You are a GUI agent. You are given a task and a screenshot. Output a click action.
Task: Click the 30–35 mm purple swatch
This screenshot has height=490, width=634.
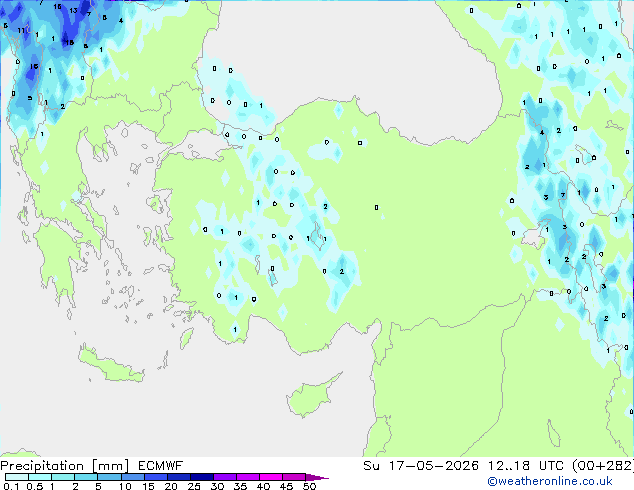[x=224, y=477]
